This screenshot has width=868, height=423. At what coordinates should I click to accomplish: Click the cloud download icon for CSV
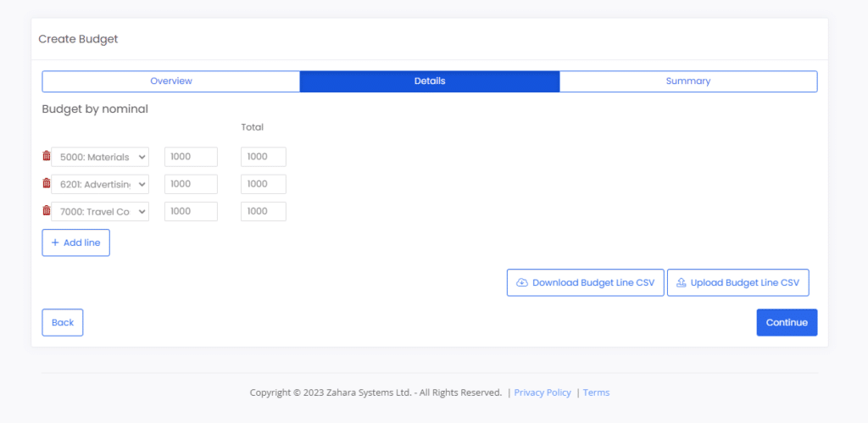(521, 282)
